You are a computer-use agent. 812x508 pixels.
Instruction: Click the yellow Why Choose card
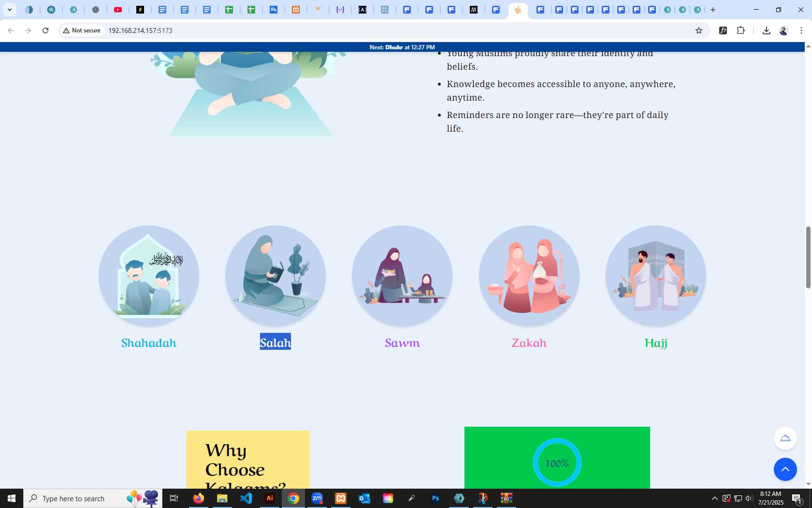[x=248, y=460]
